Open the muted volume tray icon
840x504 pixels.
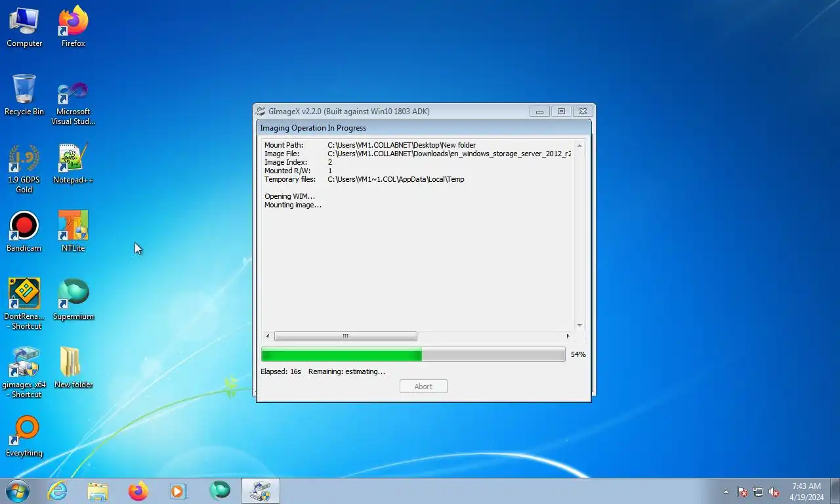[x=774, y=492]
